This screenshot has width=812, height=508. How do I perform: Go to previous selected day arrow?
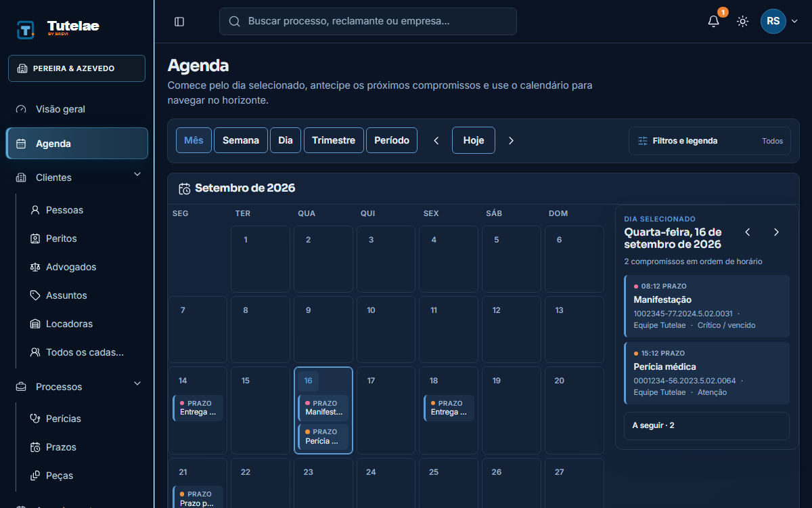click(748, 232)
